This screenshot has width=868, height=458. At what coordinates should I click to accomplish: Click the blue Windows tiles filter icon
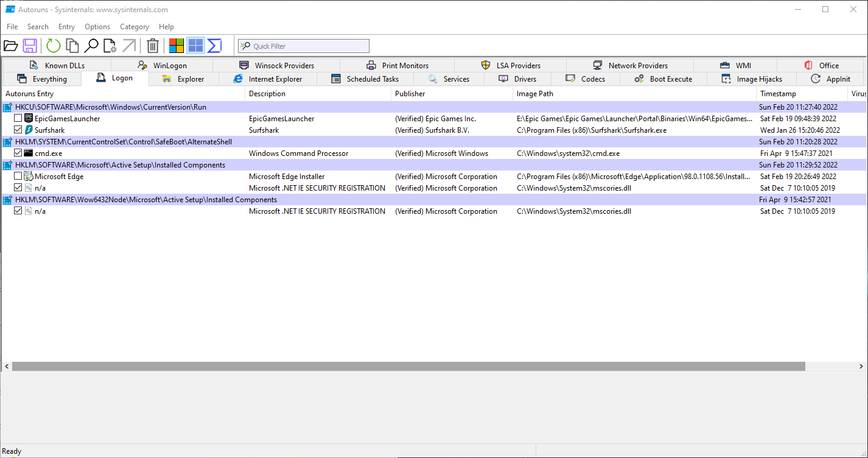tap(195, 46)
